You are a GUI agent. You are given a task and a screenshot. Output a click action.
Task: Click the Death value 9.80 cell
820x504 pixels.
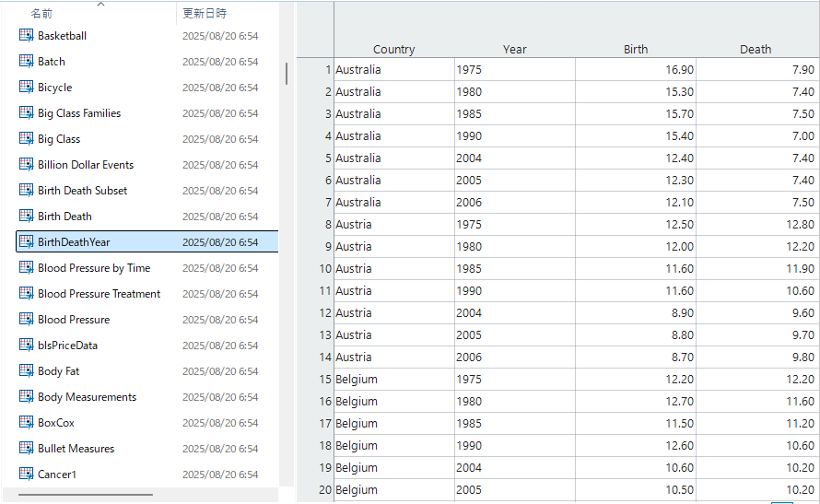click(x=756, y=357)
